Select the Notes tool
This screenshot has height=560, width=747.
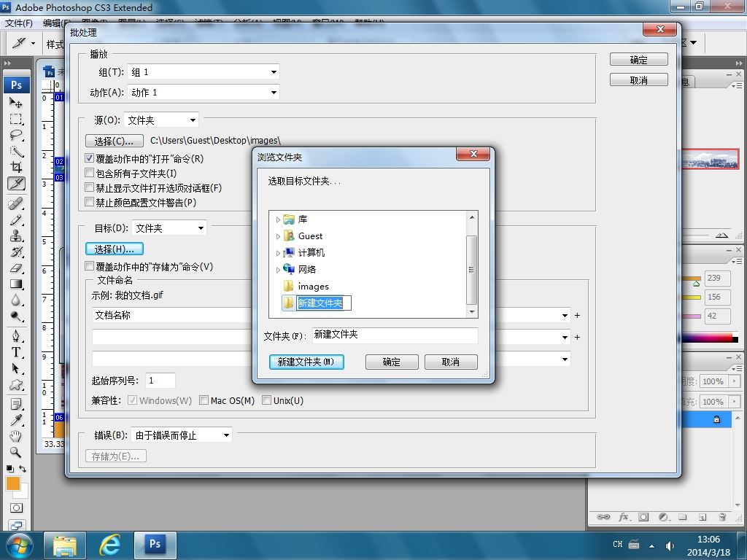(x=16, y=405)
